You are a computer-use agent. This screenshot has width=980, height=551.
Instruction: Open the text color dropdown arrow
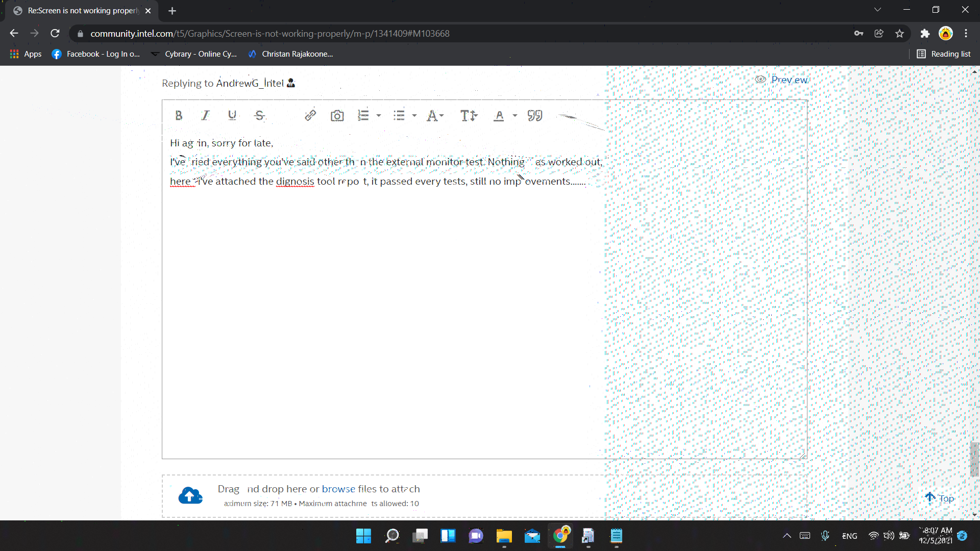(515, 116)
